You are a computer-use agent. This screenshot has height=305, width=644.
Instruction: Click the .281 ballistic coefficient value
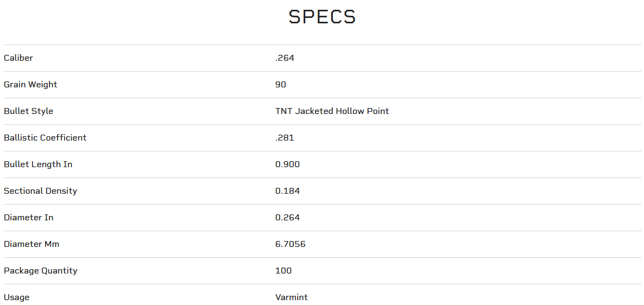pos(285,138)
